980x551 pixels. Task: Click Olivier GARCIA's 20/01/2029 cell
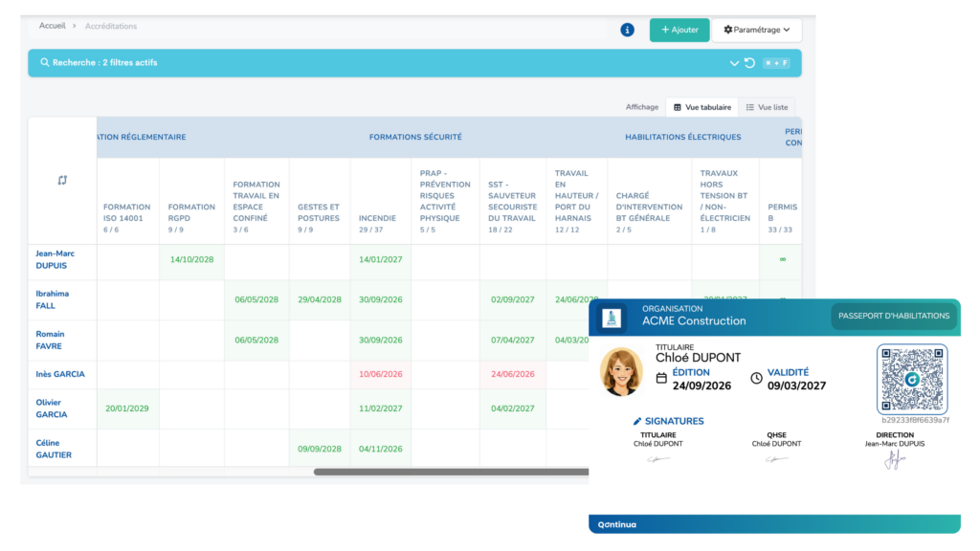[x=127, y=408]
